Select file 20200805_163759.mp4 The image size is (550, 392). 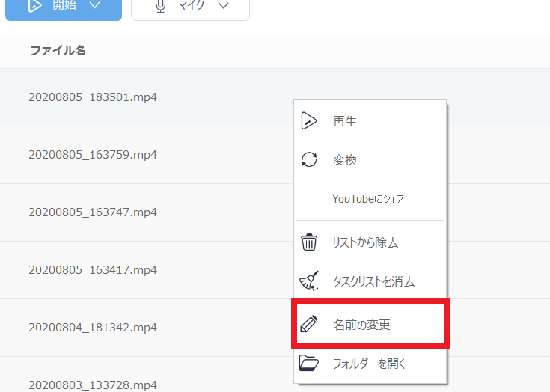pos(93,155)
